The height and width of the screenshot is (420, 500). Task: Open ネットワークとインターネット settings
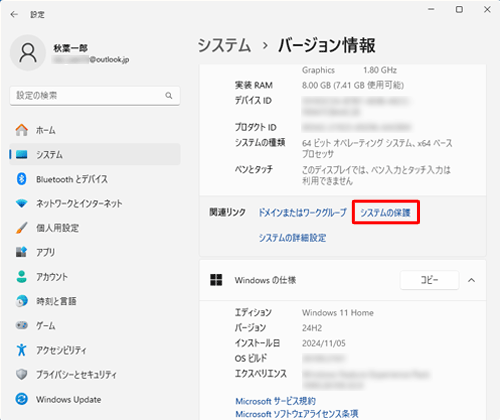click(95, 203)
